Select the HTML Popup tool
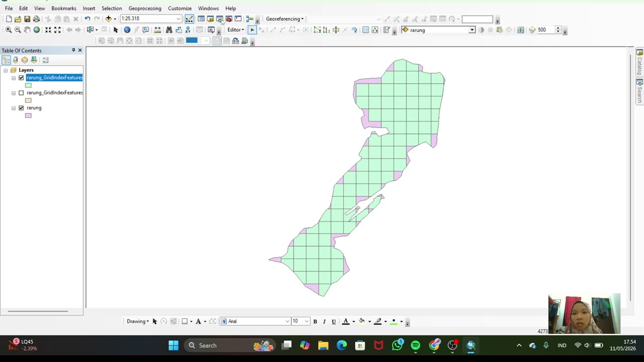The image size is (644, 362). (x=145, y=30)
